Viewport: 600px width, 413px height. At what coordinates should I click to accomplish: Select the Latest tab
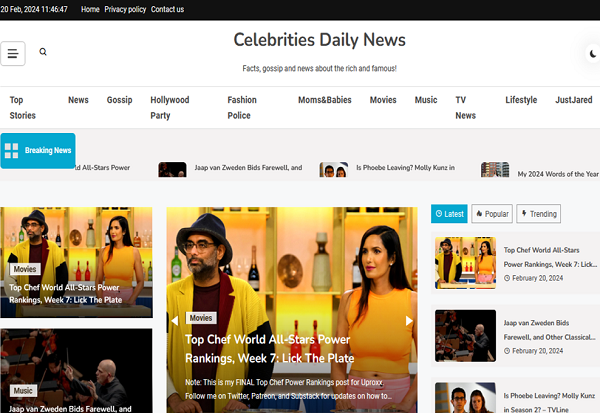click(449, 214)
